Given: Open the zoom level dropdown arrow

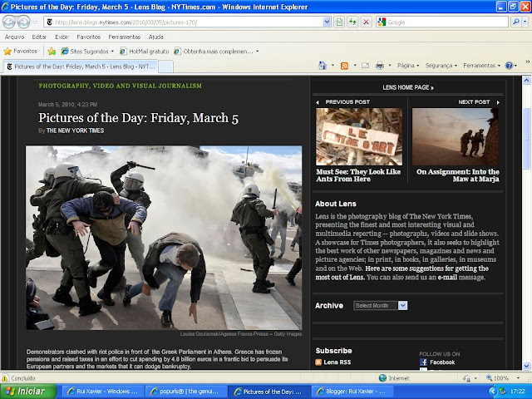Looking at the screenshot, I should pos(518,378).
